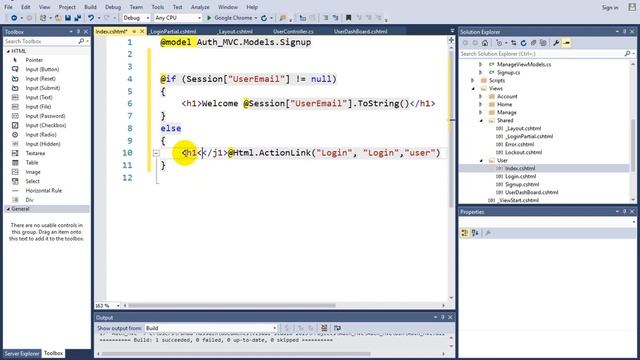The height and width of the screenshot is (360, 640).
Task: Select Input (Checkbox) in Toolbox
Action: (x=46, y=125)
